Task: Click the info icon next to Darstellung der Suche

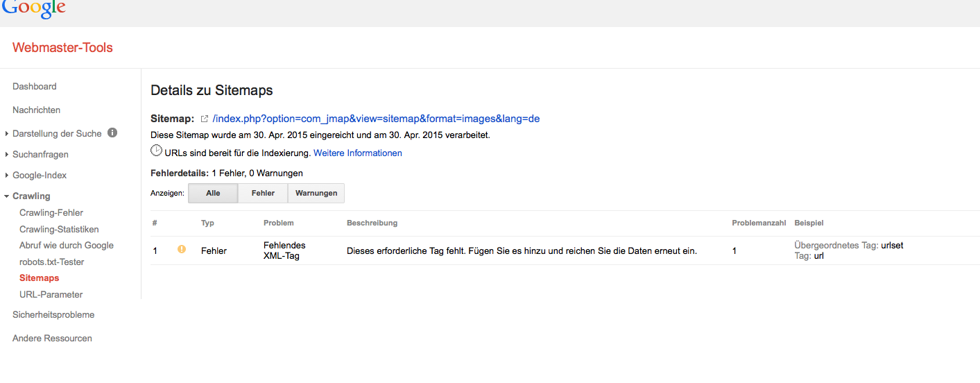Action: (x=112, y=133)
